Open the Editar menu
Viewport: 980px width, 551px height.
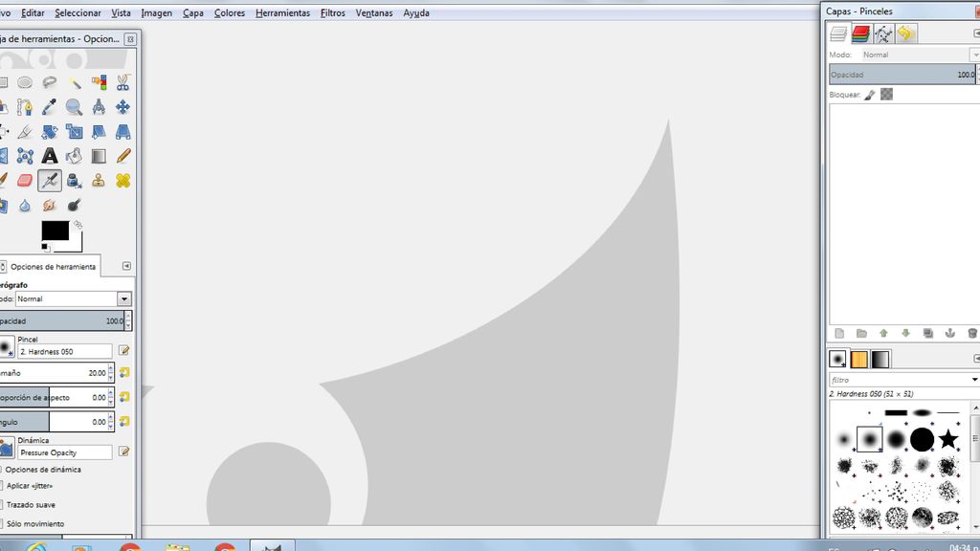coord(33,12)
